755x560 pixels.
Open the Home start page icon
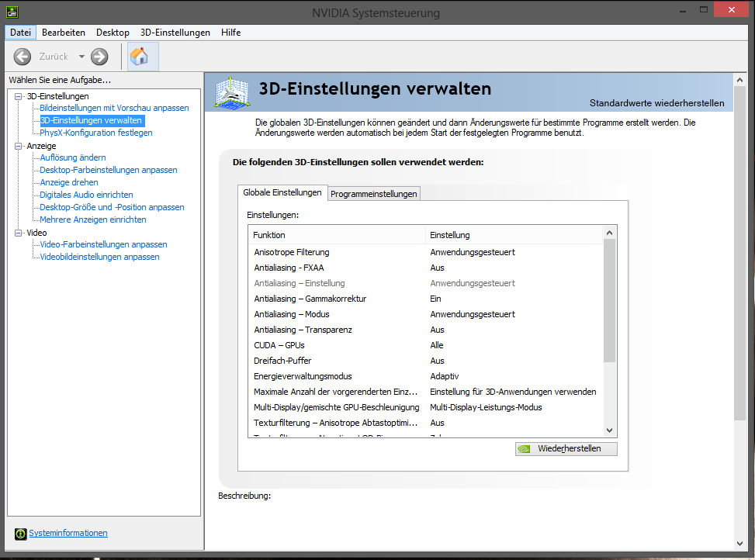pyautogui.click(x=140, y=57)
